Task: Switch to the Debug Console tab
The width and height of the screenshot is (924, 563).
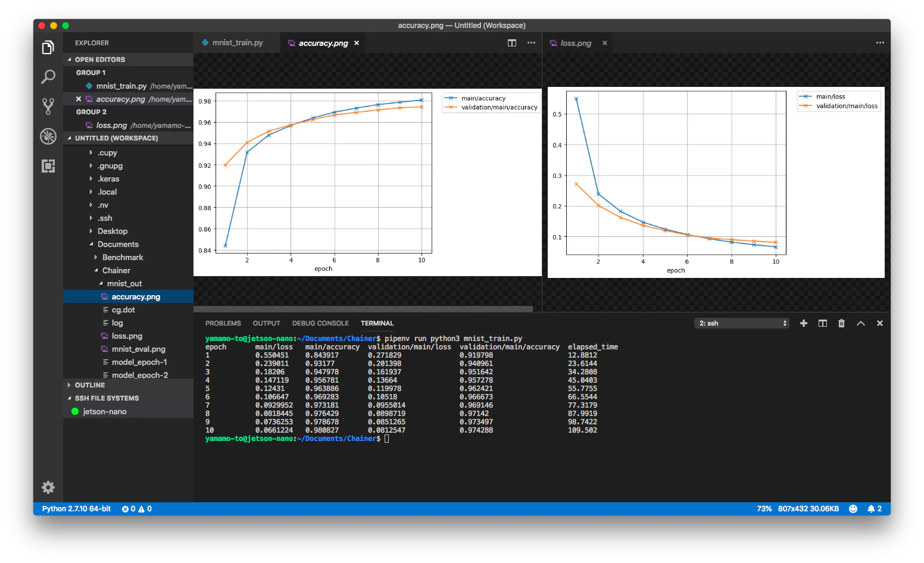Action: point(320,323)
